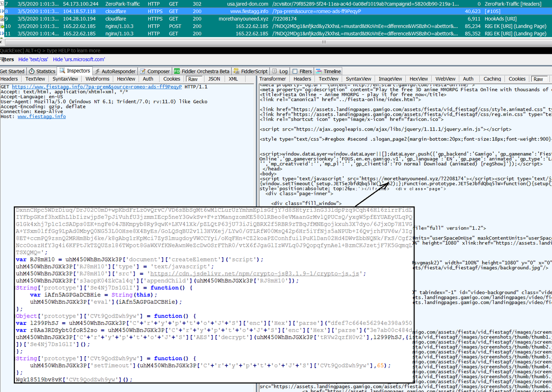Image resolution: width=552 pixels, height=392 pixels.
Task: Focus the QuickExec command box
Action: pyautogui.click(x=276, y=51)
